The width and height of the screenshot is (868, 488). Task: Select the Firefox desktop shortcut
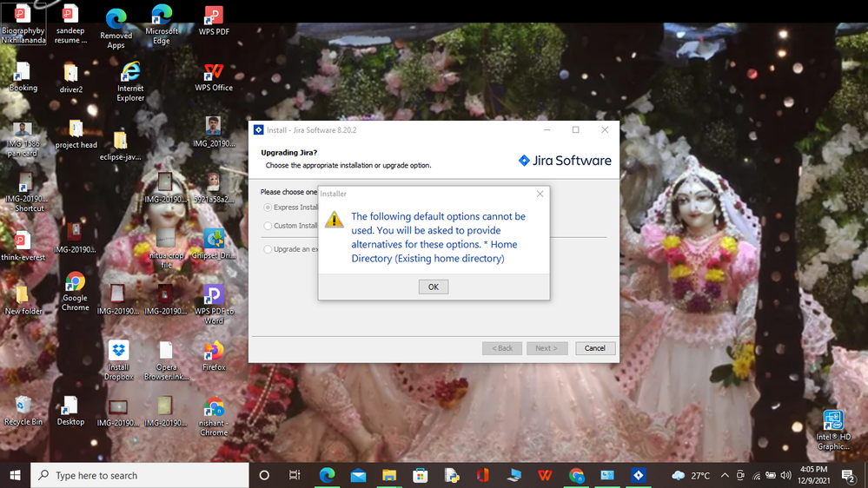pos(214,356)
